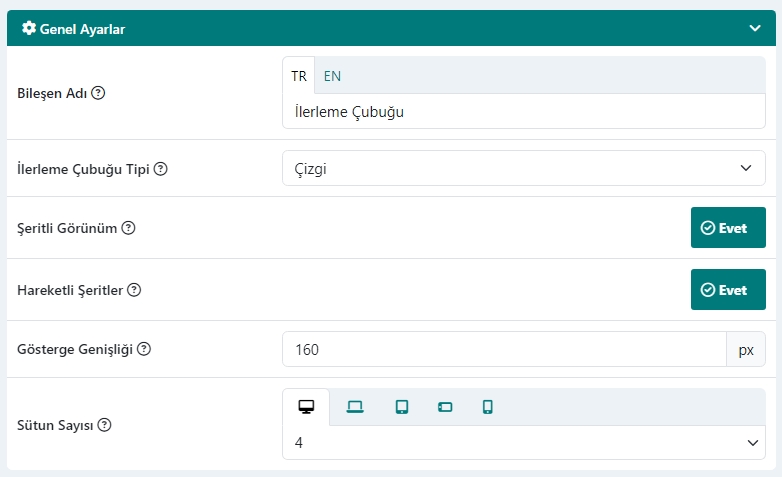Screen dimensions: 782x477
Task: Click the gear icon in Genel Ayarlar header
Action: pyautogui.click(x=29, y=28)
